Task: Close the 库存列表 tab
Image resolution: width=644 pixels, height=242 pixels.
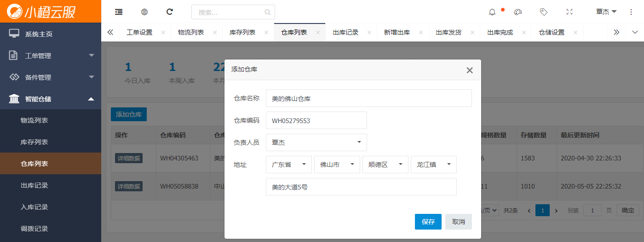Action: (x=266, y=33)
